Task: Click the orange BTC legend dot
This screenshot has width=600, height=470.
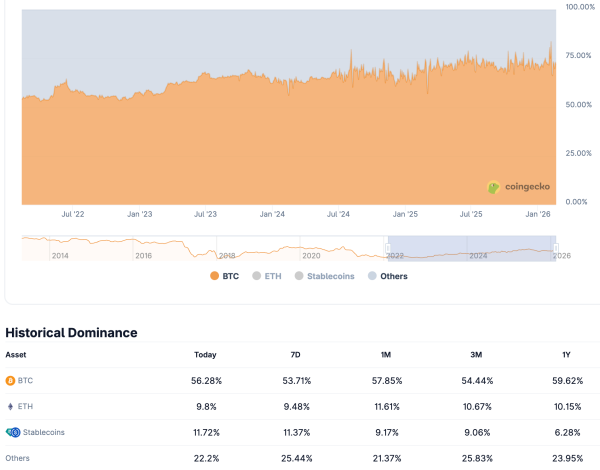Action: [x=214, y=276]
